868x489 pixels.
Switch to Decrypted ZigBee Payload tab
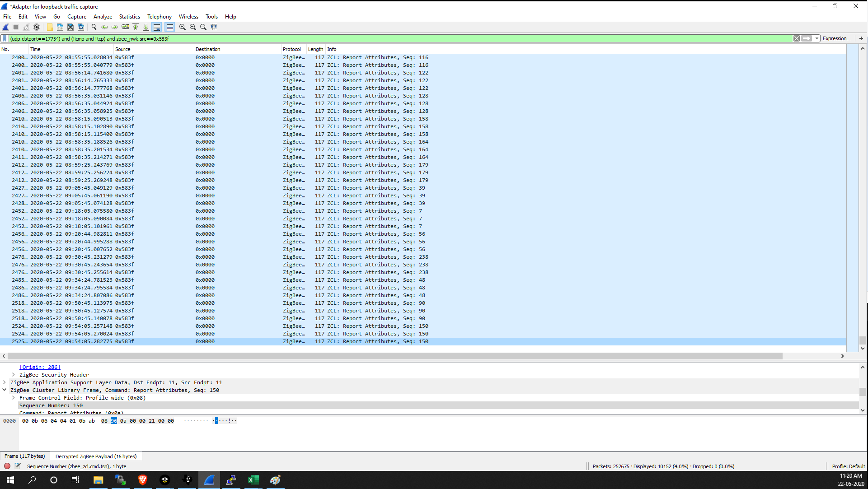tap(96, 456)
